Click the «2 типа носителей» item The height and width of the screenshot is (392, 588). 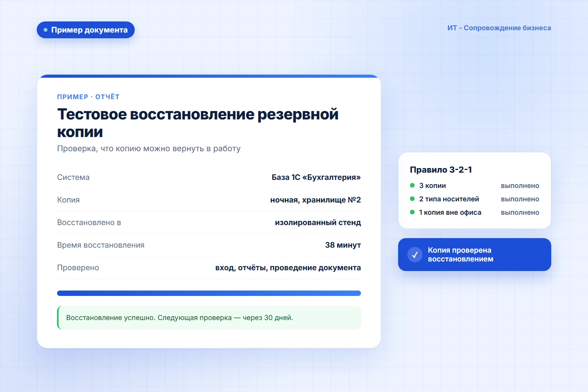[449, 199]
